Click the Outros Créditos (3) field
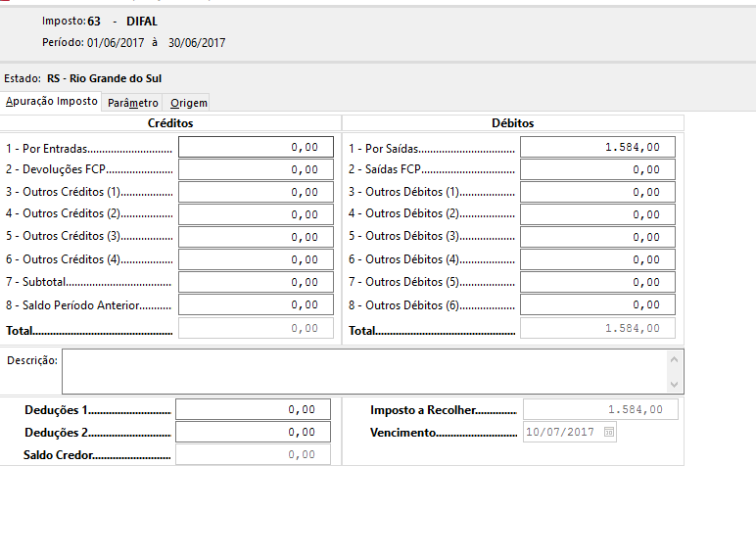This screenshot has height=558, width=756. (256, 237)
